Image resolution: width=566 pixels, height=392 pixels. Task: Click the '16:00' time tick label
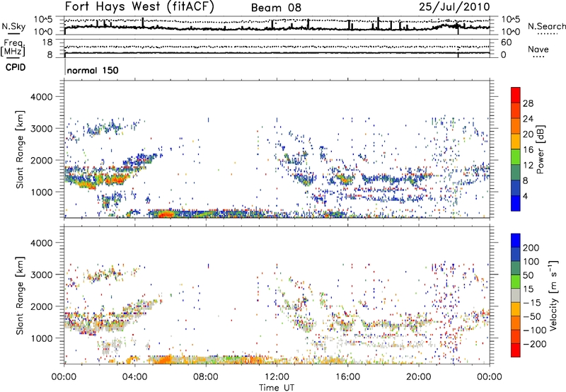click(x=347, y=377)
